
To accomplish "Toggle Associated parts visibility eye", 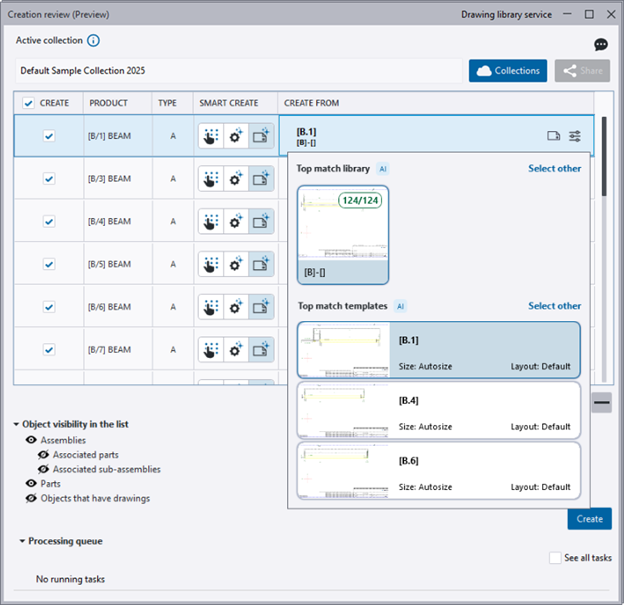I will 43,455.
